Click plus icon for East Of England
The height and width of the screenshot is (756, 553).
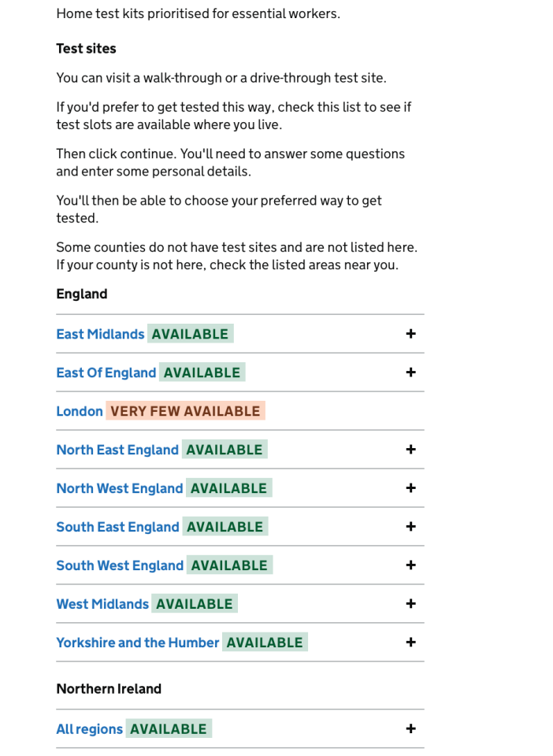[x=410, y=372]
